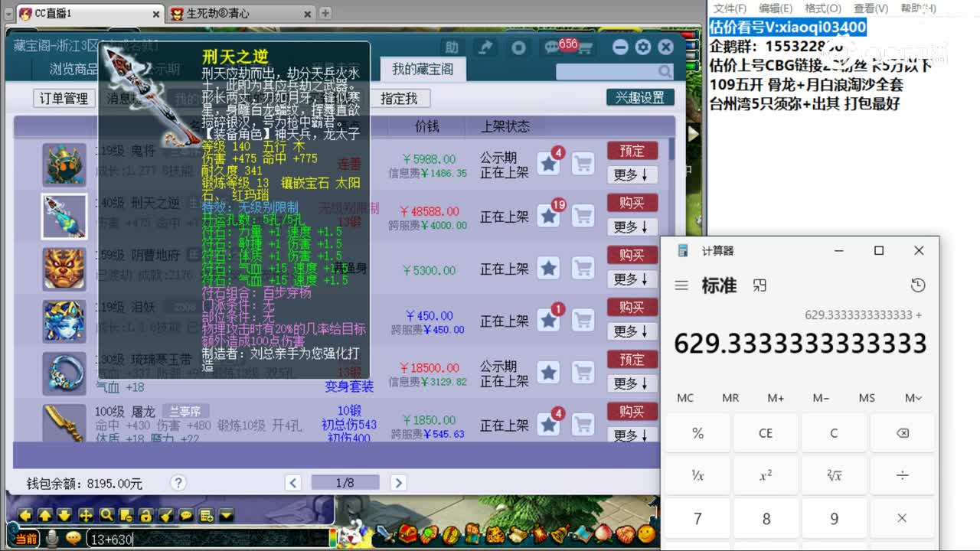This screenshot has height=551, width=980.
Task: Select the 阴曹地府 lion character thumbnail
Action: click(x=64, y=269)
